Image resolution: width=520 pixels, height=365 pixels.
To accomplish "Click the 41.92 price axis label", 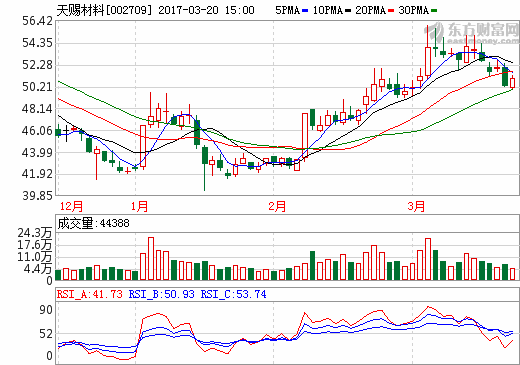I will [37, 174].
